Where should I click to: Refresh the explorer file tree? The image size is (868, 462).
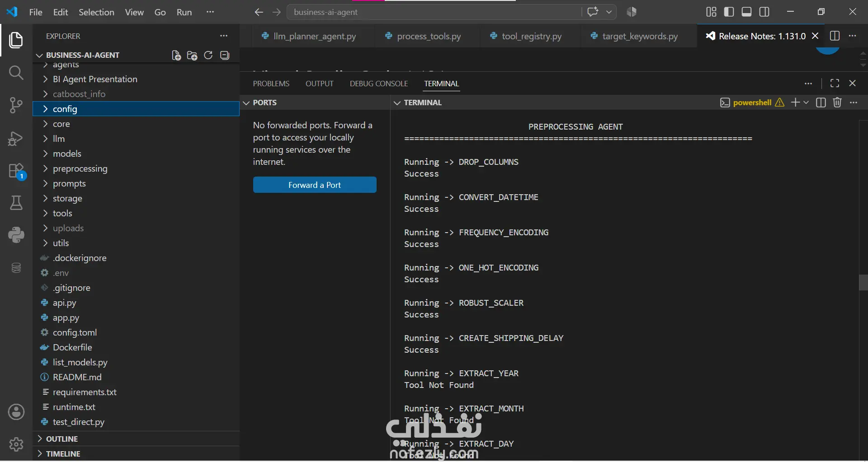[208, 55]
